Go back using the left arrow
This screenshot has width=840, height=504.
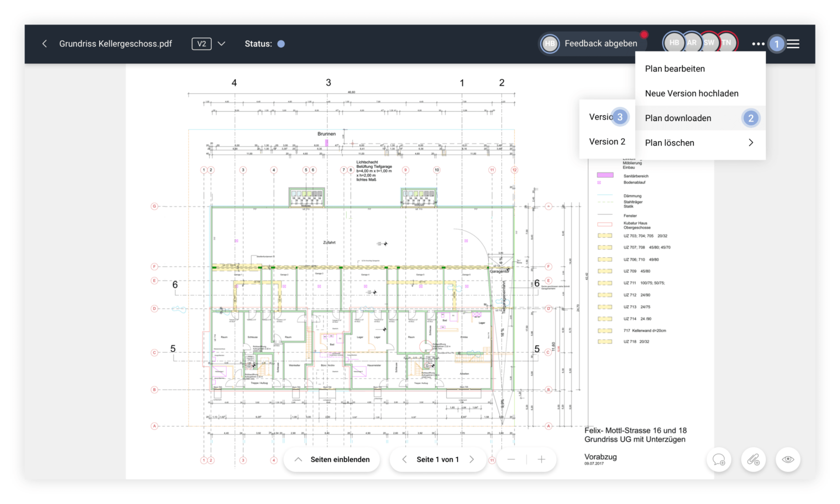44,44
